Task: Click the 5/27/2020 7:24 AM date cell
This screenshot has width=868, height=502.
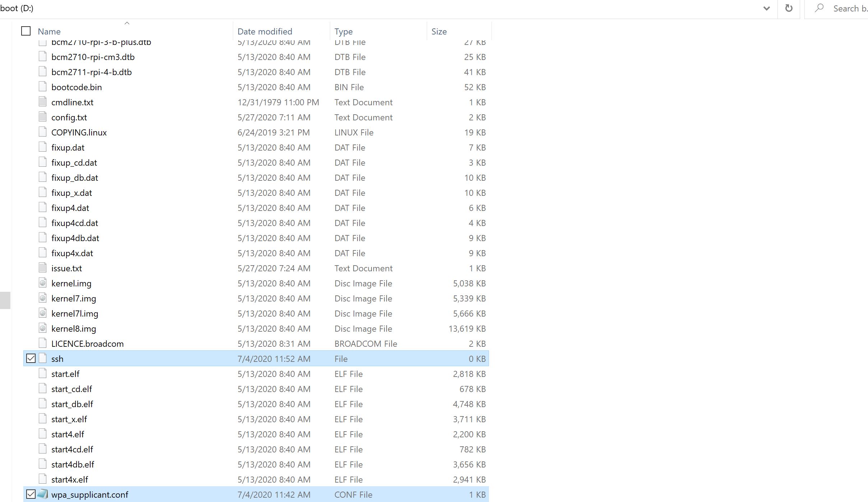Action: click(x=274, y=268)
